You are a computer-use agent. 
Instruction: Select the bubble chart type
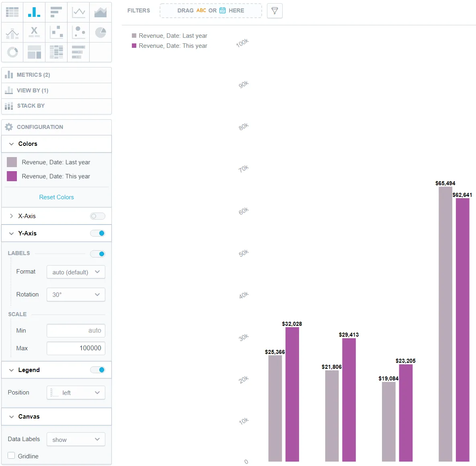click(x=78, y=32)
